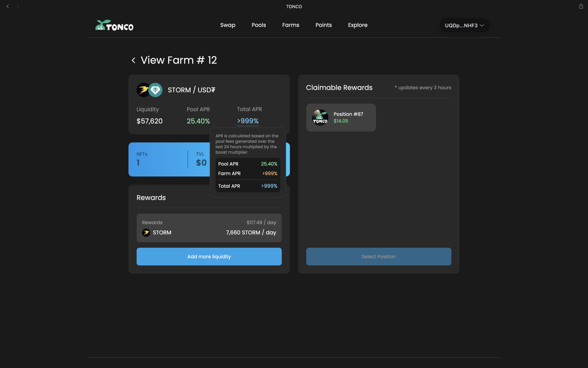Click the STORM icon in the Rewards row
588x368 pixels.
click(x=146, y=233)
